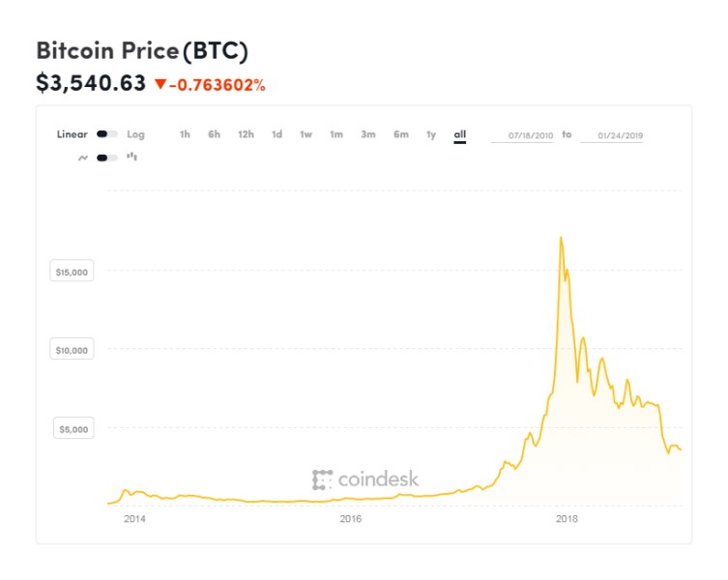This screenshot has height=580, width=728.
Task: Select the 1w time range
Action: [306, 134]
